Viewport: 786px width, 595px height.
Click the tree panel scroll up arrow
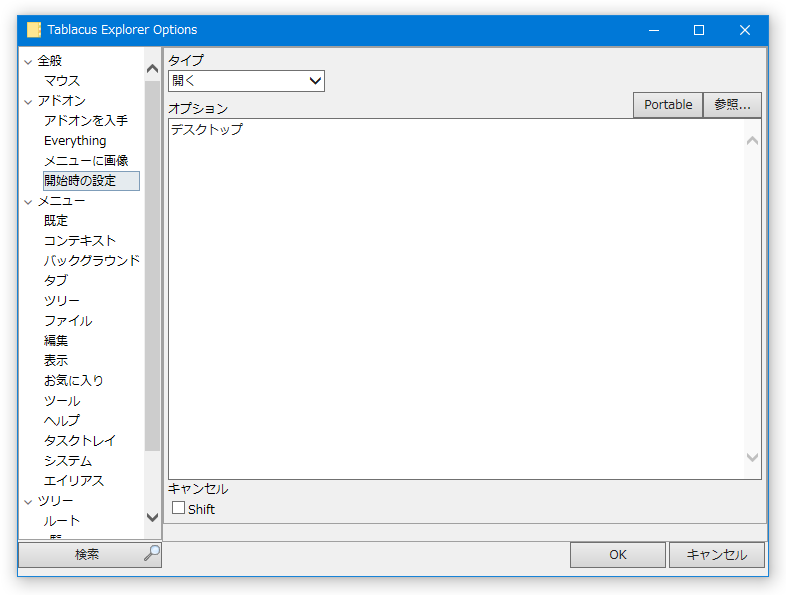pyautogui.click(x=152, y=69)
